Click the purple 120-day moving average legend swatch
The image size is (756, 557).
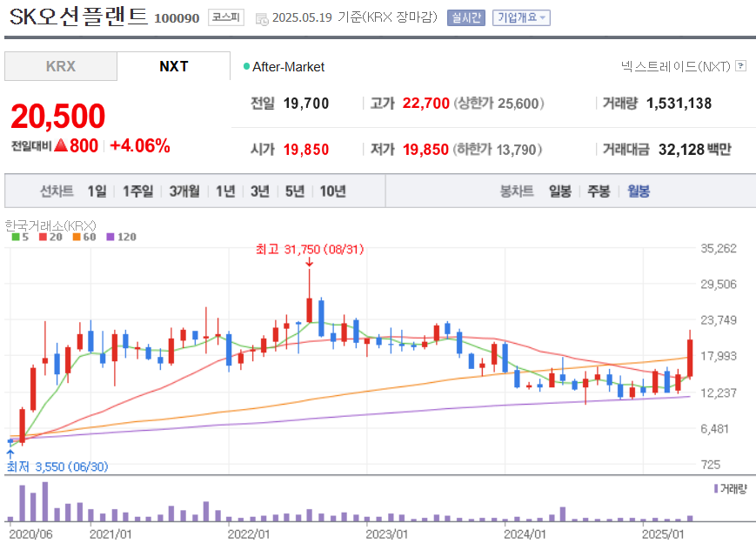(x=110, y=237)
